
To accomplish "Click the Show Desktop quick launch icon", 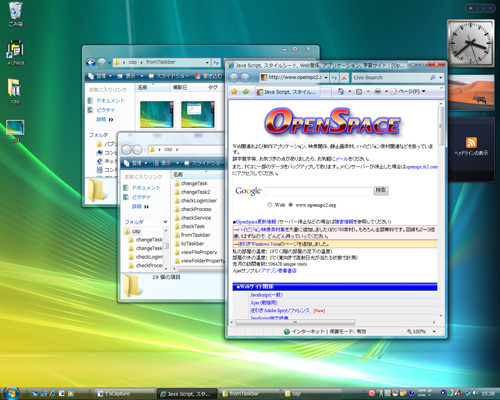I will point(35,394).
